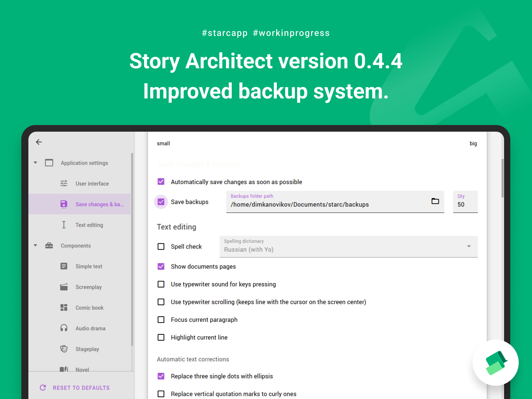
Task: Open Audio drama component settings
Action: click(79, 328)
